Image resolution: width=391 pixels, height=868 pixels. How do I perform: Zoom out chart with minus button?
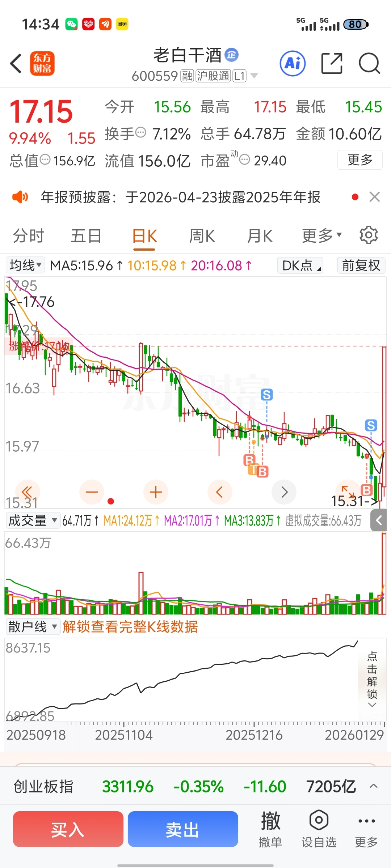92,492
